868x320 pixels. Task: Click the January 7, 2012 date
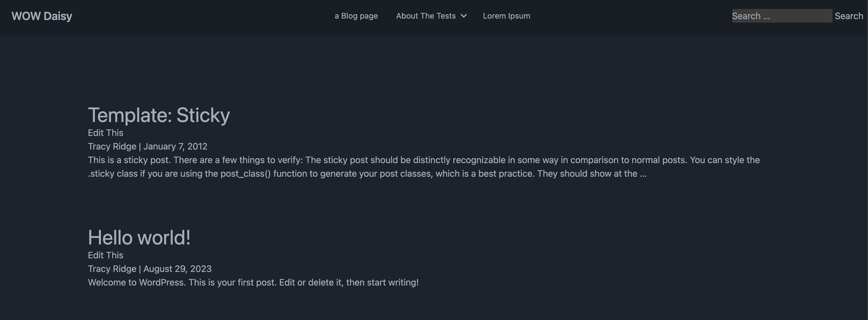pyautogui.click(x=175, y=146)
